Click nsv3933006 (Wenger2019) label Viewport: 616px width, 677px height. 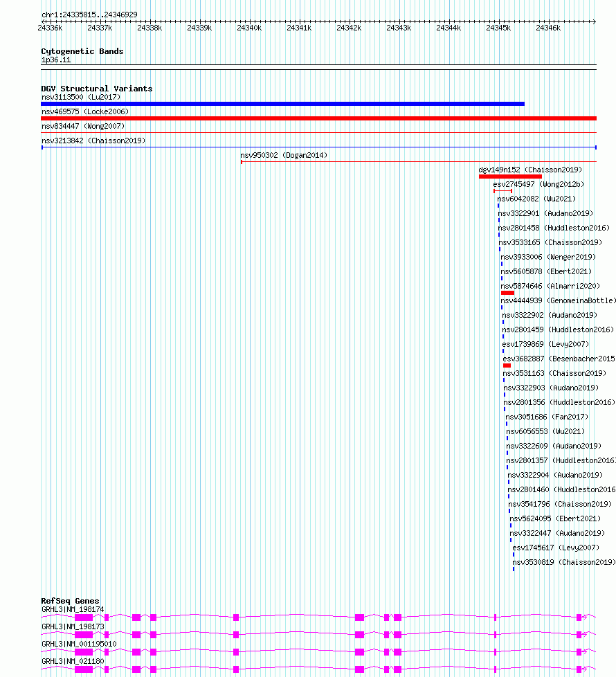point(547,257)
